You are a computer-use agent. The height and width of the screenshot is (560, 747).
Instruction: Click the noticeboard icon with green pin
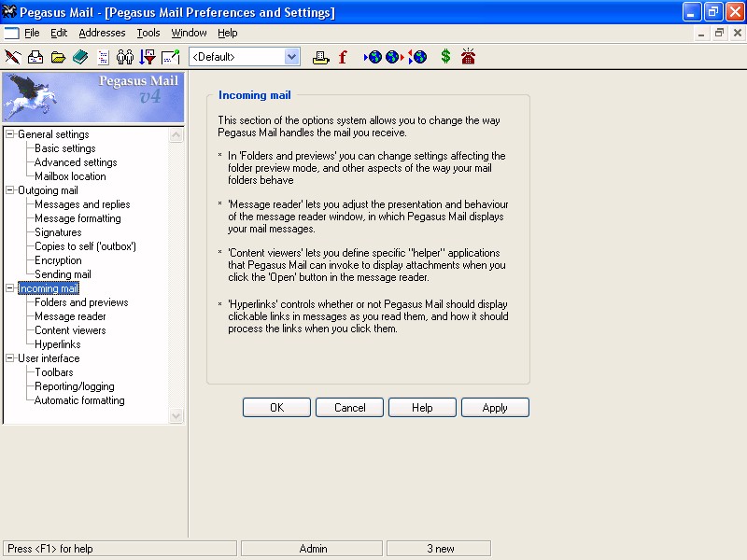(x=171, y=57)
